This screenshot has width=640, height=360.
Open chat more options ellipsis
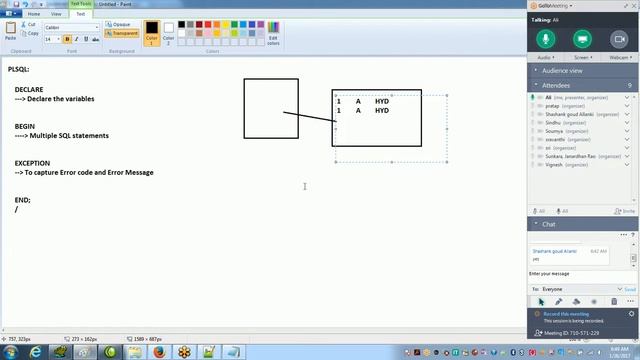click(623, 235)
